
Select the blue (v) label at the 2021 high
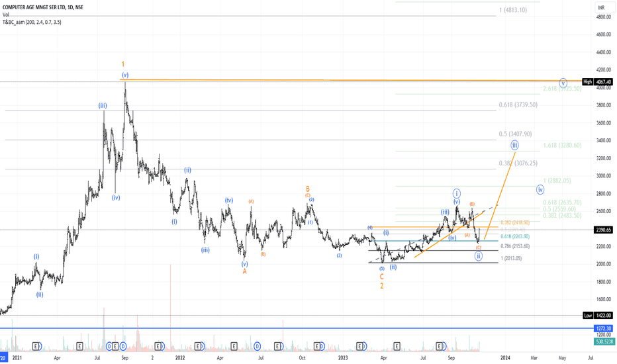125,75
